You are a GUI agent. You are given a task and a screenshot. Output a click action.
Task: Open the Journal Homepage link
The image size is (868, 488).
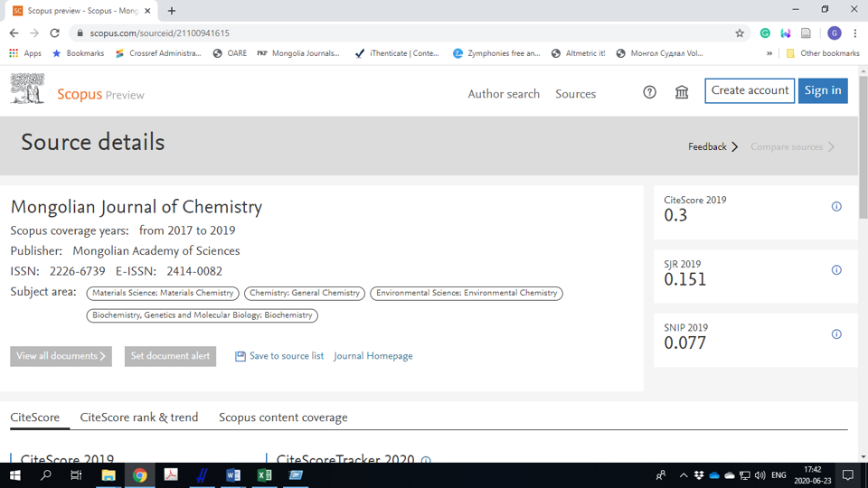tap(373, 356)
